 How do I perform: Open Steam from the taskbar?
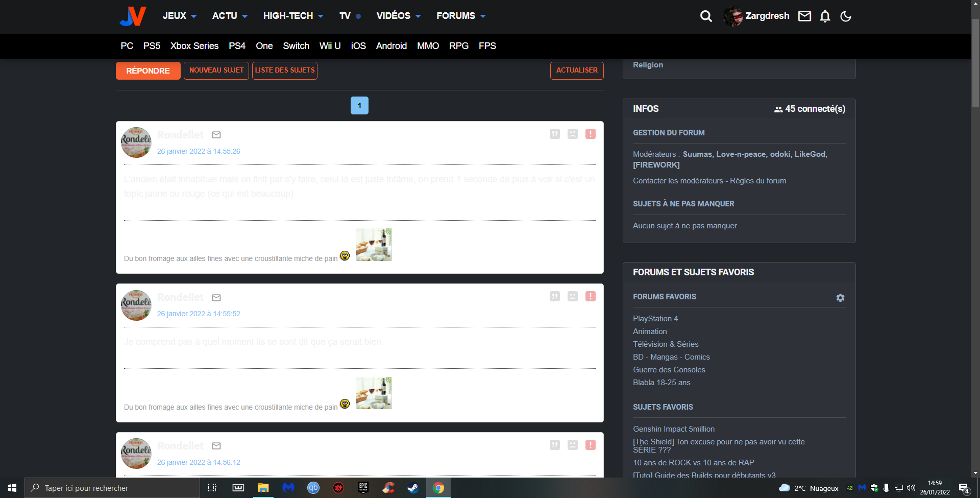click(x=413, y=488)
